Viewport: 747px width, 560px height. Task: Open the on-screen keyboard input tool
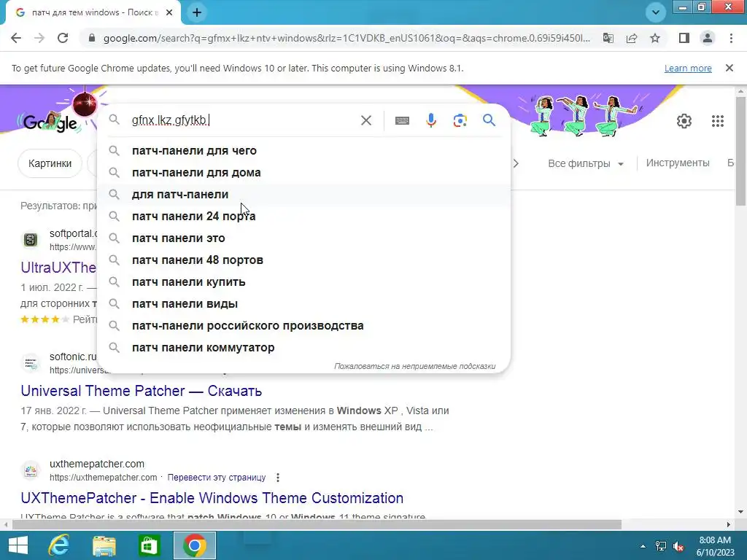(402, 120)
